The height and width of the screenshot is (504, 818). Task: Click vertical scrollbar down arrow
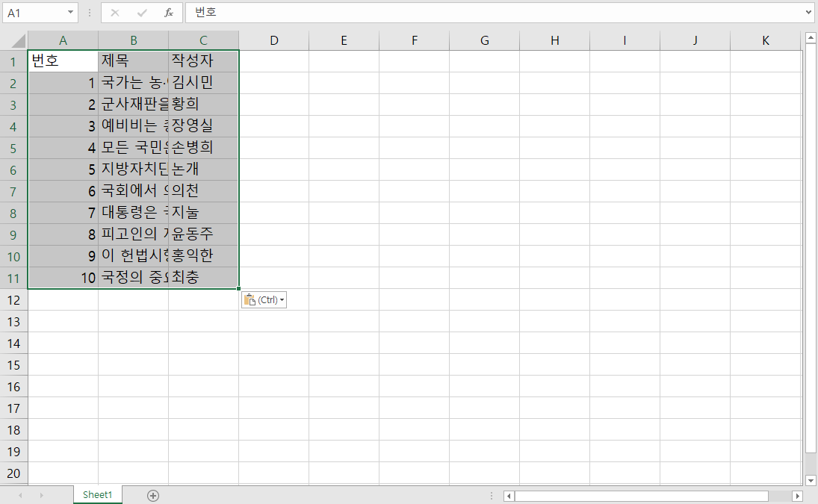[x=811, y=480]
